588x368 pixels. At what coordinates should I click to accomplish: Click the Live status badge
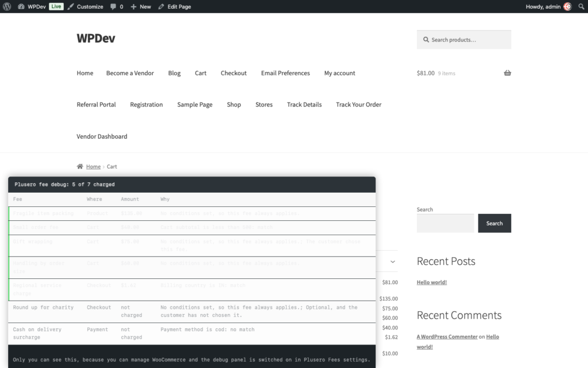(x=56, y=6)
